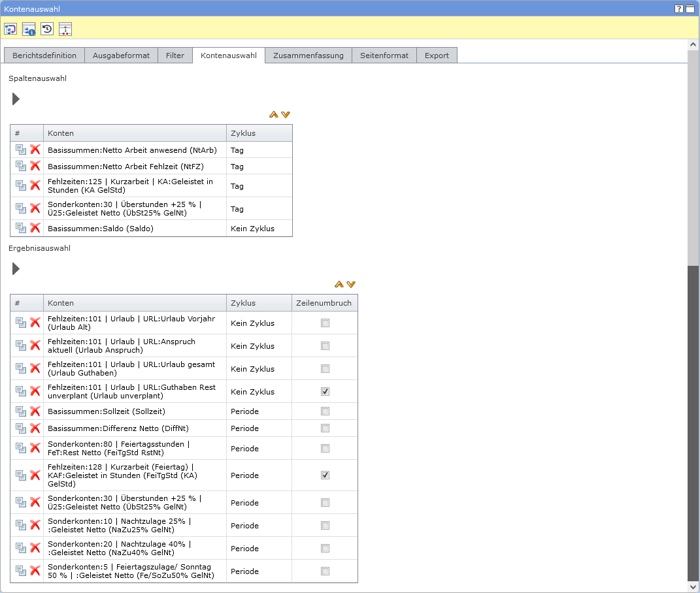Expand the Ergebnisauswahl triangle
This screenshot has width=700, height=593.
(x=16, y=269)
